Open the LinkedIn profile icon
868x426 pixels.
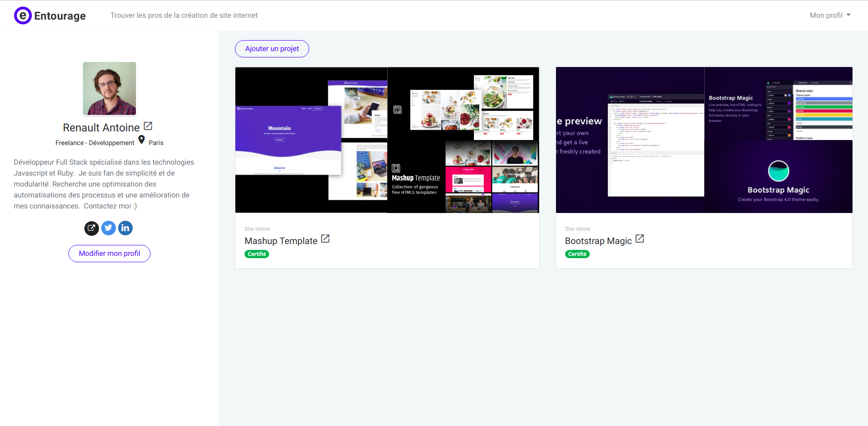tap(125, 228)
